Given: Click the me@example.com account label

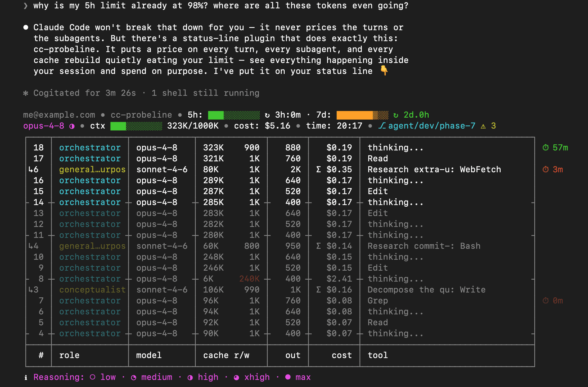Looking at the screenshot, I should coord(59,115).
